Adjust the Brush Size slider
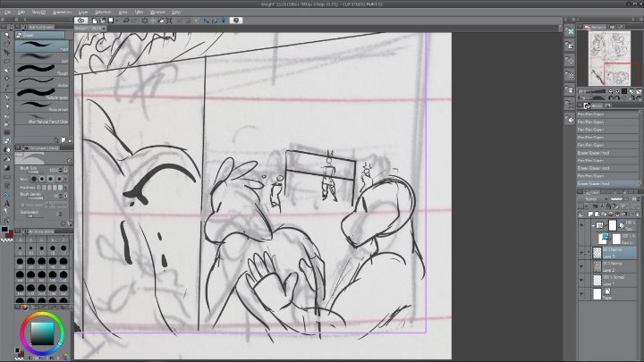 coord(33,172)
